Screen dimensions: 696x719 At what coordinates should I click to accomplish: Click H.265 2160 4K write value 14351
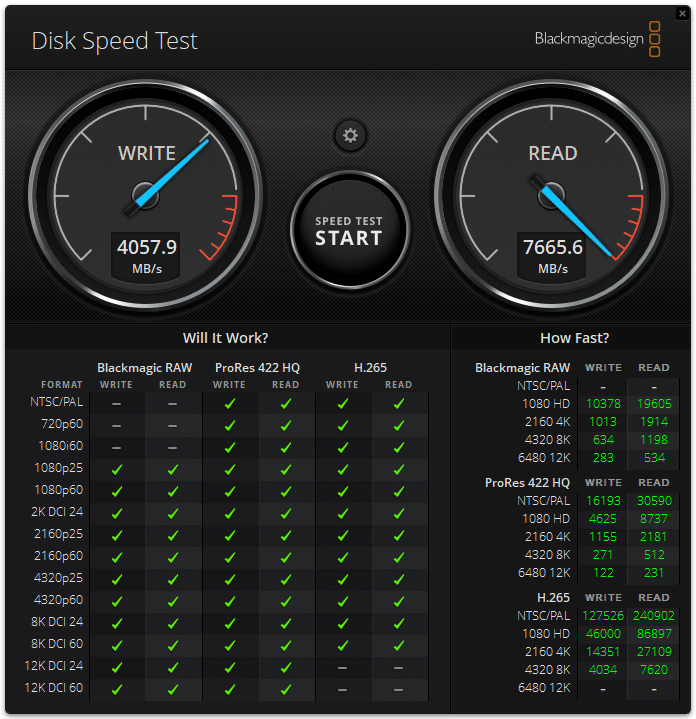603,652
